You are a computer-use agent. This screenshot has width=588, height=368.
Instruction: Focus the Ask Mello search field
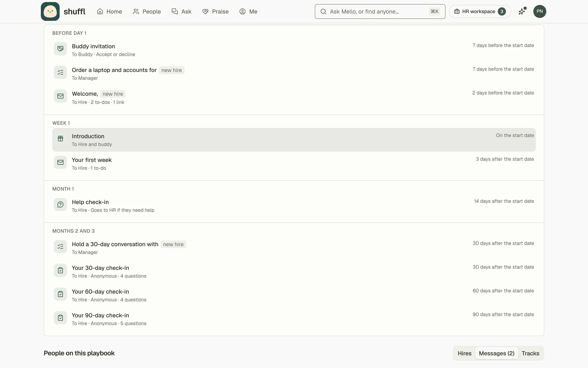pos(380,11)
